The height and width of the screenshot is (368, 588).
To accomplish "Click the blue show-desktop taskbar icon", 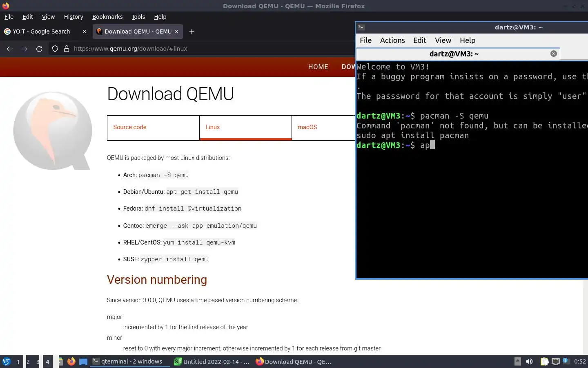I will (x=83, y=361).
